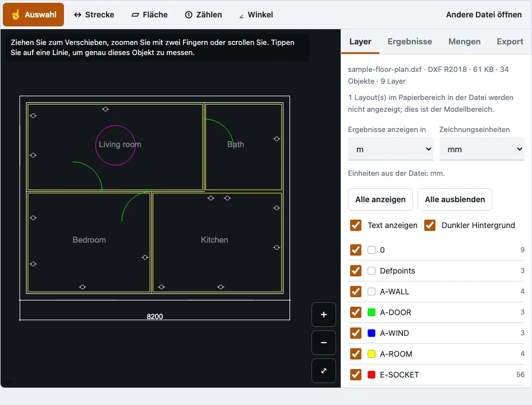
Task: Select the Strecke distance tool
Action: coord(94,15)
